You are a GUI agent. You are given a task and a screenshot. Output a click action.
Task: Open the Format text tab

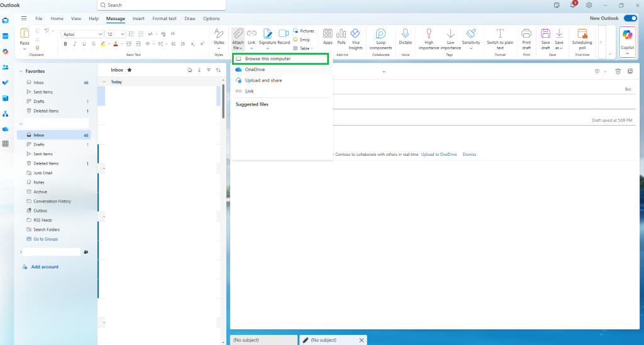pos(164,18)
